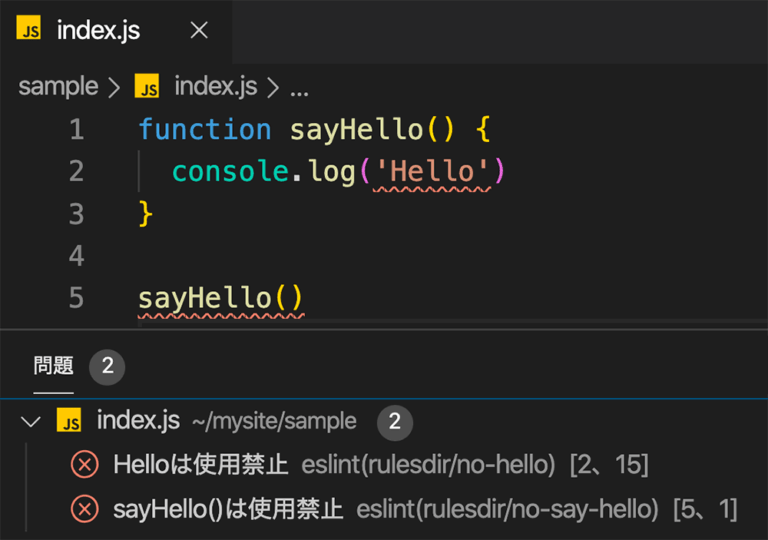This screenshot has width=768, height=540.
Task: Collapse the index.js problems group
Action: [30, 421]
